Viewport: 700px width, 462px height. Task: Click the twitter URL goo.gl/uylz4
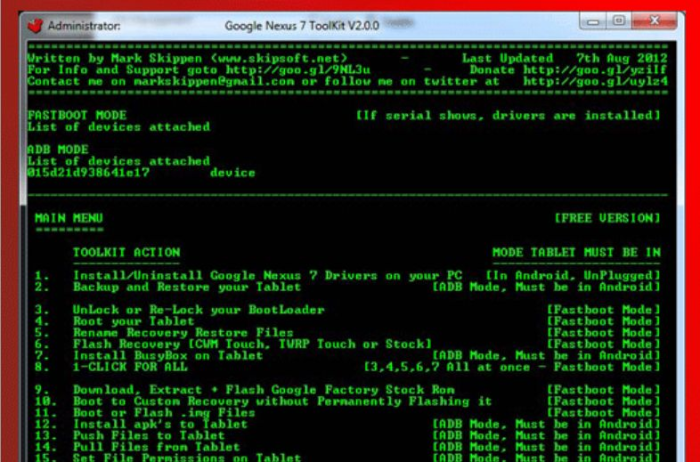tap(595, 81)
